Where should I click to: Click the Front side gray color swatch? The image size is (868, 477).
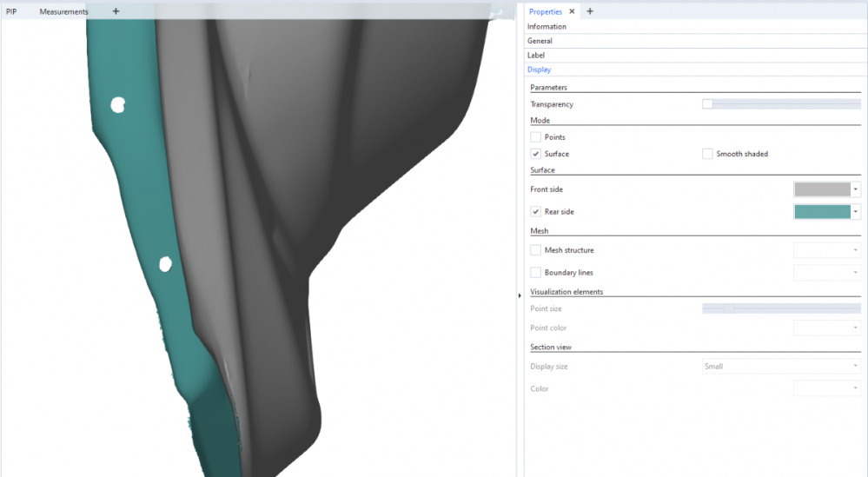[822, 189]
